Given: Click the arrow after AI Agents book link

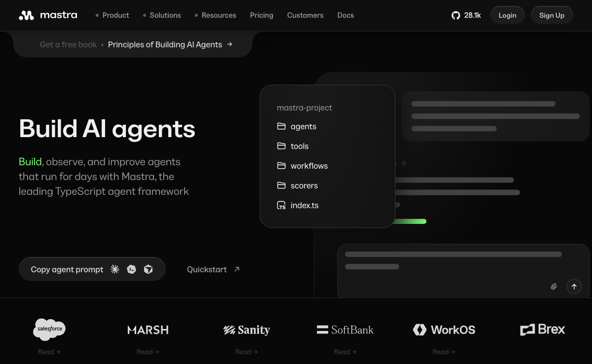Looking at the screenshot, I should (x=229, y=44).
